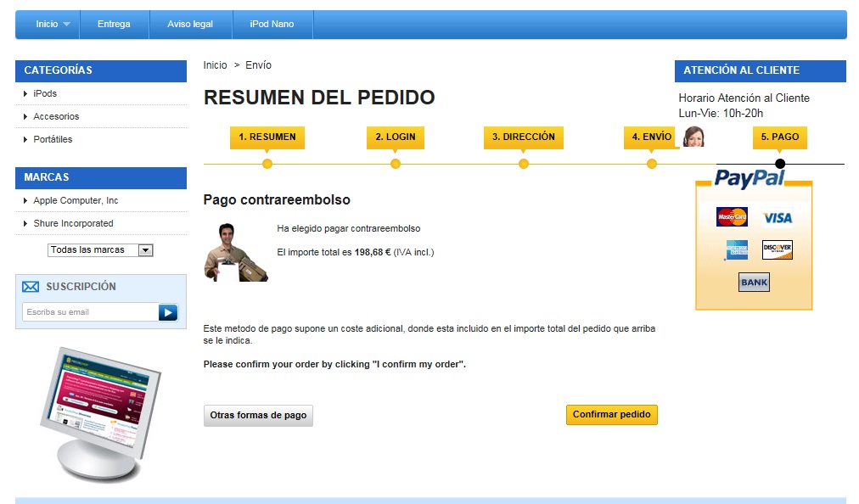Click the BANK payment icon
The width and height of the screenshot is (859, 504).
pyautogui.click(x=755, y=283)
